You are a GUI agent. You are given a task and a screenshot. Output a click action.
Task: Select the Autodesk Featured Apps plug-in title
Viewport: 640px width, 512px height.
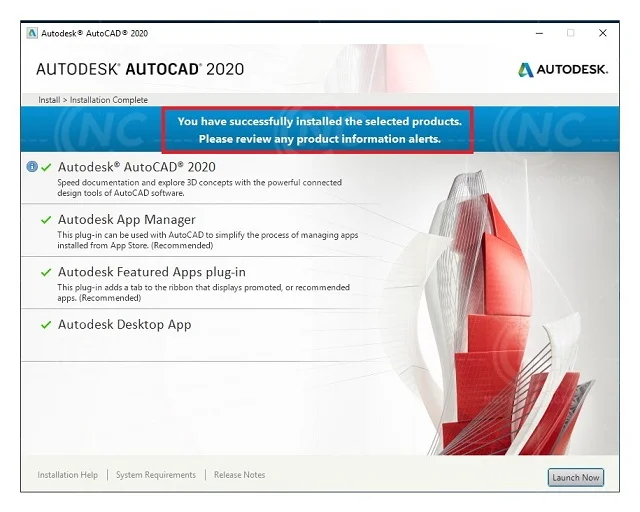152,272
